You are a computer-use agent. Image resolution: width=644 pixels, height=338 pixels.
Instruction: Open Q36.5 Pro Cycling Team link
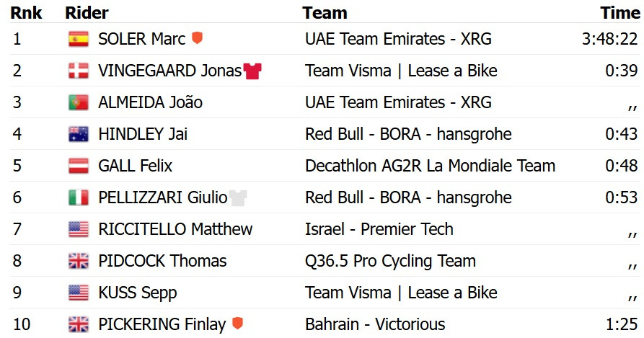click(x=390, y=261)
